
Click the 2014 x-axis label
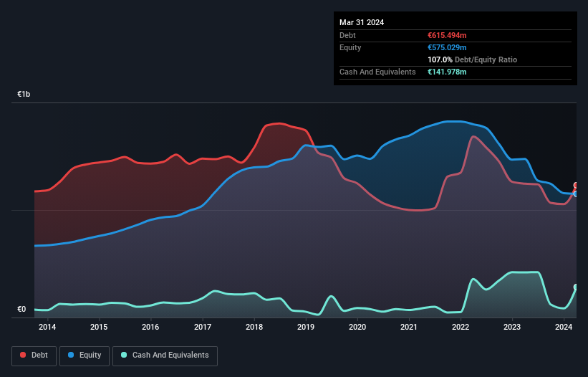pos(47,327)
